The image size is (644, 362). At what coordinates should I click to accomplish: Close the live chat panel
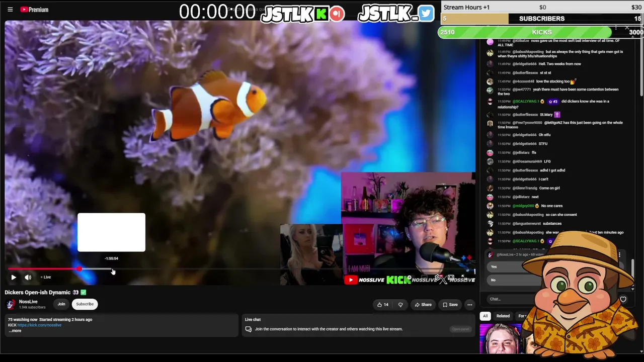click(x=627, y=29)
